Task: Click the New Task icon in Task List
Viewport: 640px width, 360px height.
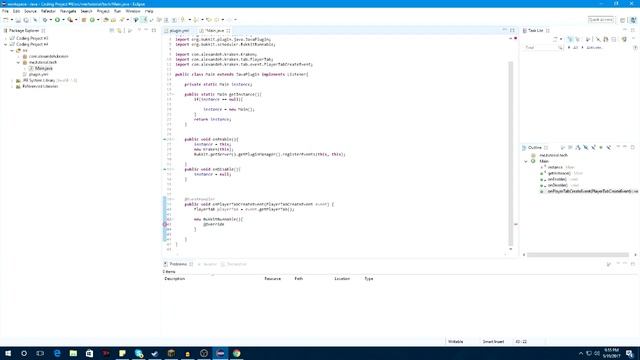Action: [x=555, y=39]
